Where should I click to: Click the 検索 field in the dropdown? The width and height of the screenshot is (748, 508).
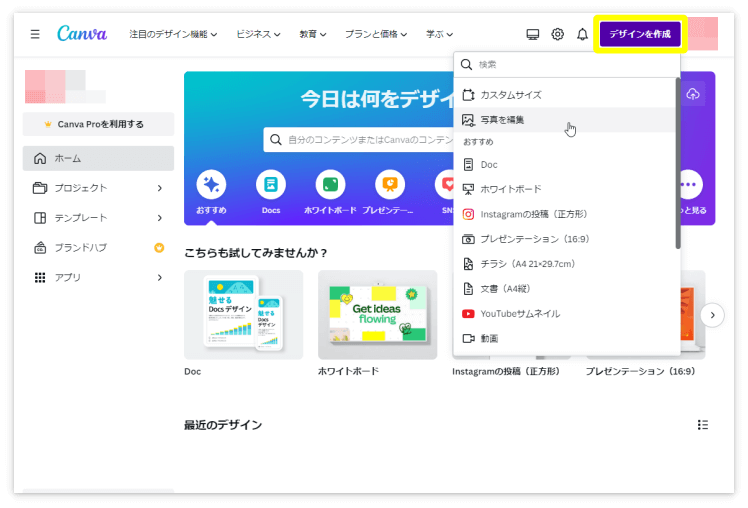(x=567, y=64)
